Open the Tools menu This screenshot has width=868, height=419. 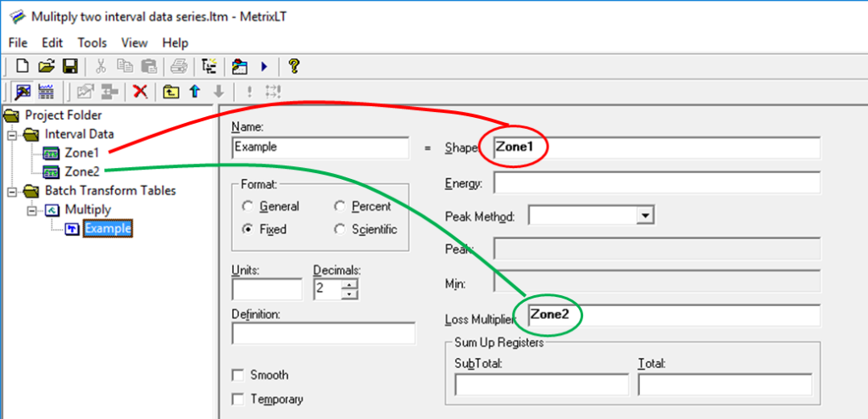pyautogui.click(x=92, y=42)
